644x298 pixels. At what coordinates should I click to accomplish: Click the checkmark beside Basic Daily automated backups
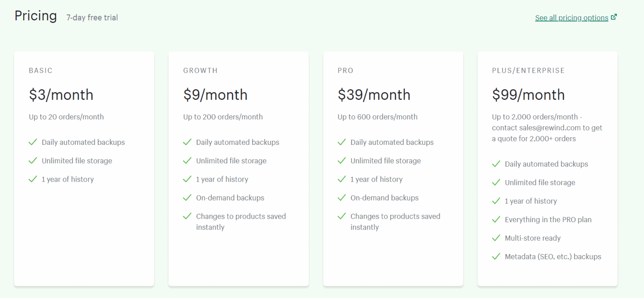pyautogui.click(x=33, y=142)
